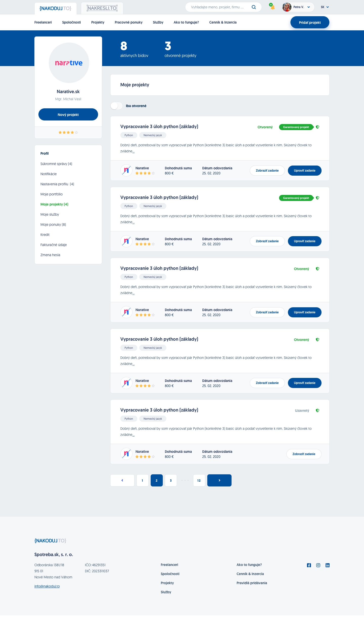Click the Pridať projekt button

click(x=310, y=22)
